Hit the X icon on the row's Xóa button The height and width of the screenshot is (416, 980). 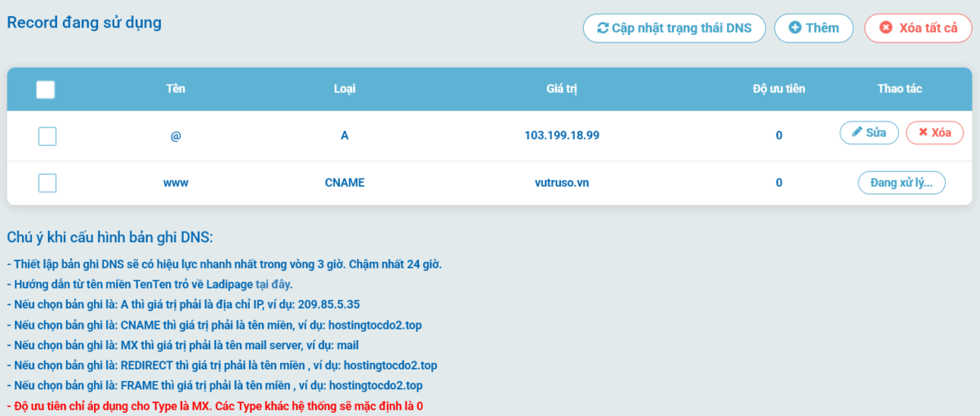click(x=923, y=132)
